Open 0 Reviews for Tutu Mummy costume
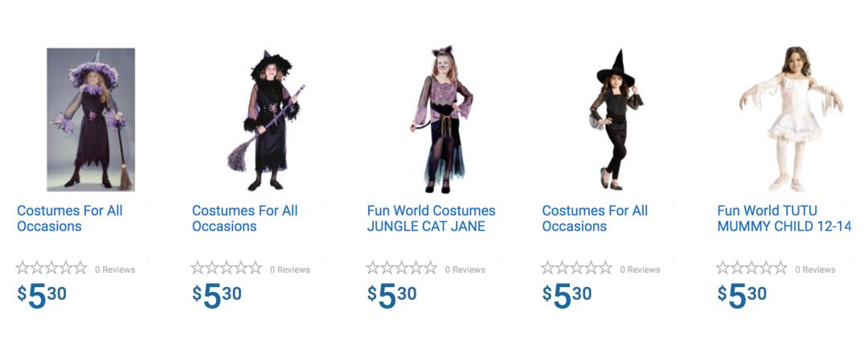Screen dimensions: 868x337 pos(815,270)
